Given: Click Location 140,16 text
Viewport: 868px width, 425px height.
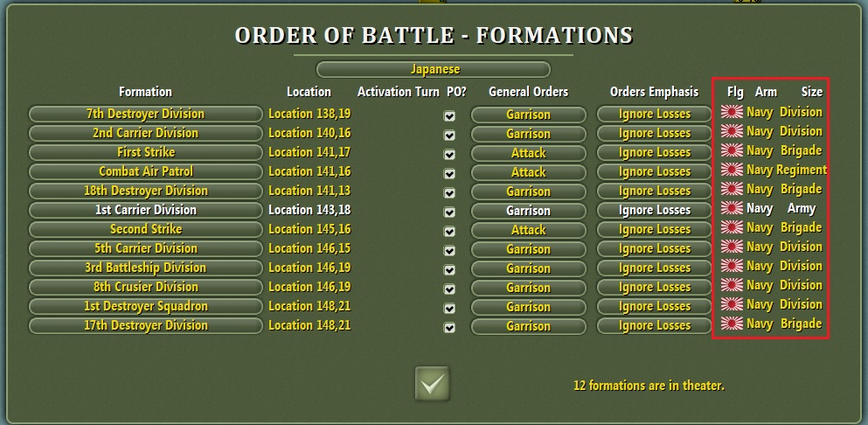Looking at the screenshot, I should [309, 133].
